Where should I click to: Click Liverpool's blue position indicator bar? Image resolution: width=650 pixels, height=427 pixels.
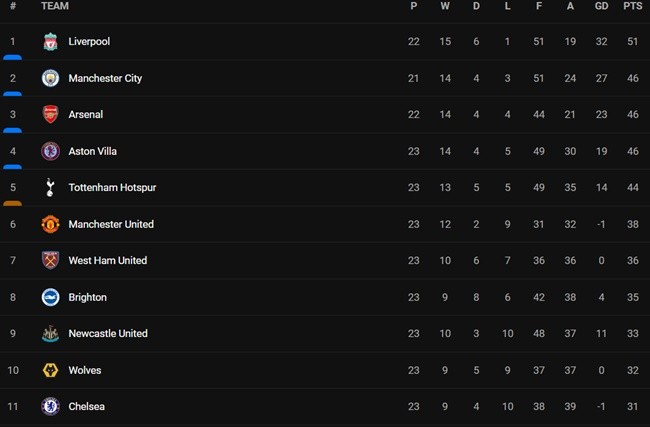pyautogui.click(x=13, y=58)
